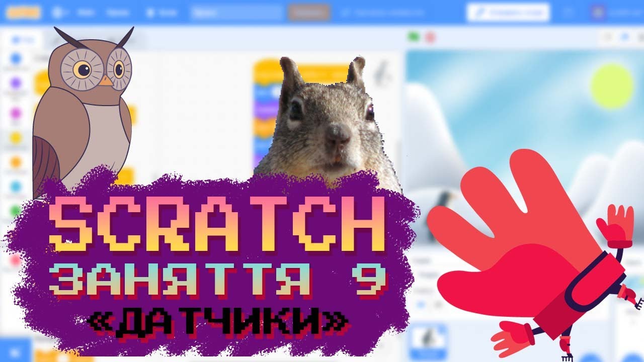Open the globe language menu
Image resolution: width=644 pixels, height=362 pixels.
click(59, 13)
